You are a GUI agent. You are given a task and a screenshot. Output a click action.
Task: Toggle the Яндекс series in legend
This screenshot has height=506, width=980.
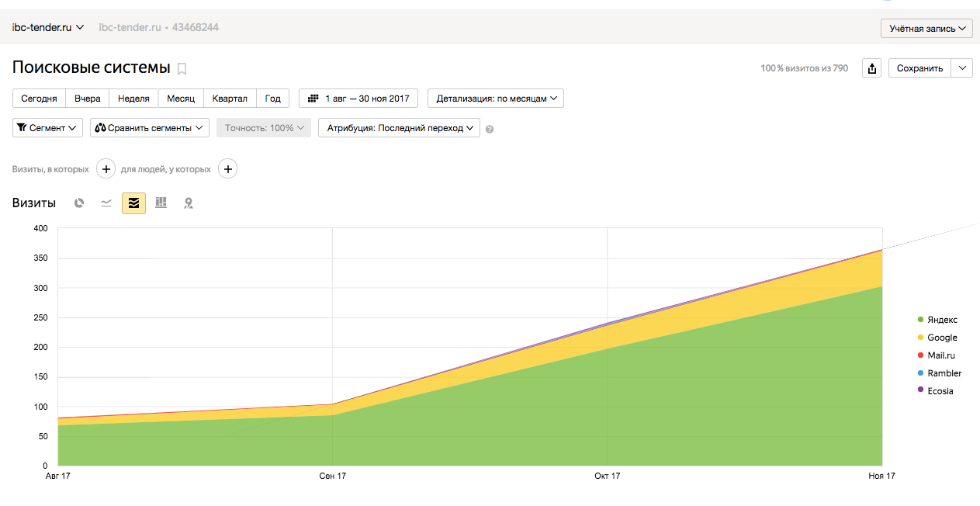942,320
